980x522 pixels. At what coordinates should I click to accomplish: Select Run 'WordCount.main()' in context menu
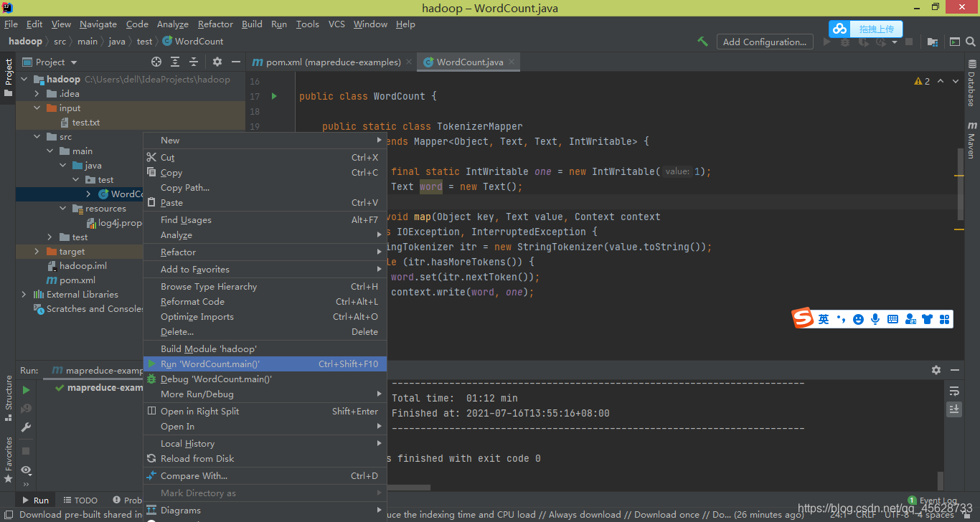(265, 364)
